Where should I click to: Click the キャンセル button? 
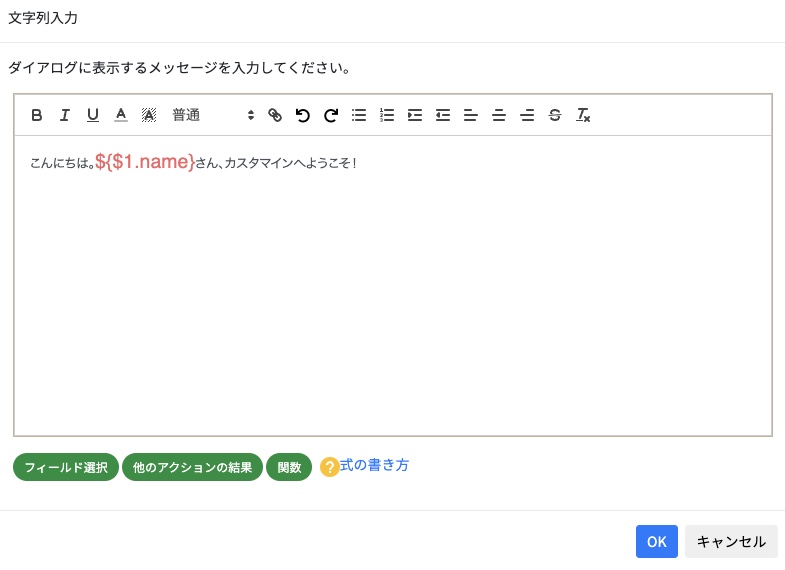pyautogui.click(x=731, y=541)
